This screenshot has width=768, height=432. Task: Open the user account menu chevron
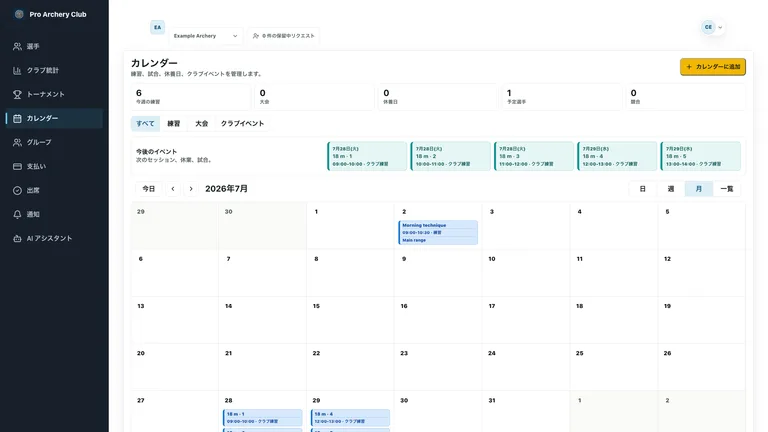(x=720, y=27)
